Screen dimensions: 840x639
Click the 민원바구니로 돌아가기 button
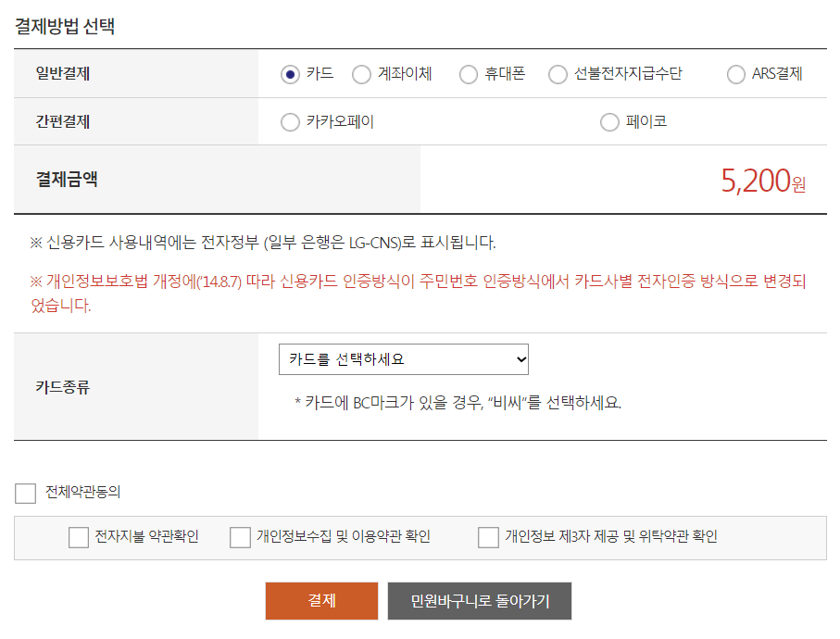pyautogui.click(x=479, y=600)
